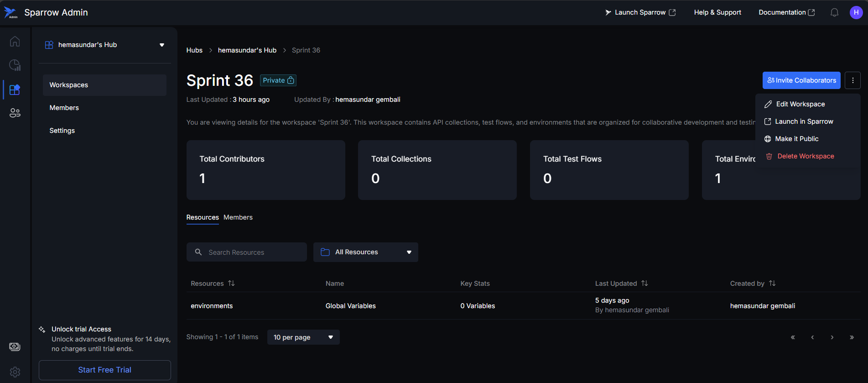Click the Invite Collaborators button
This screenshot has height=383, width=868.
tap(801, 80)
